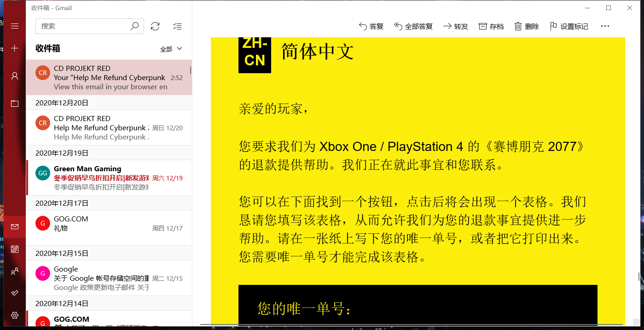
Task: Compose a new email with the + icon
Action: (14, 49)
